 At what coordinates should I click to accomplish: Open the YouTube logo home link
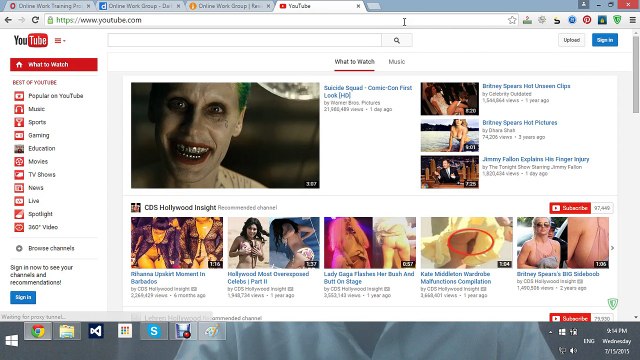(x=31, y=40)
